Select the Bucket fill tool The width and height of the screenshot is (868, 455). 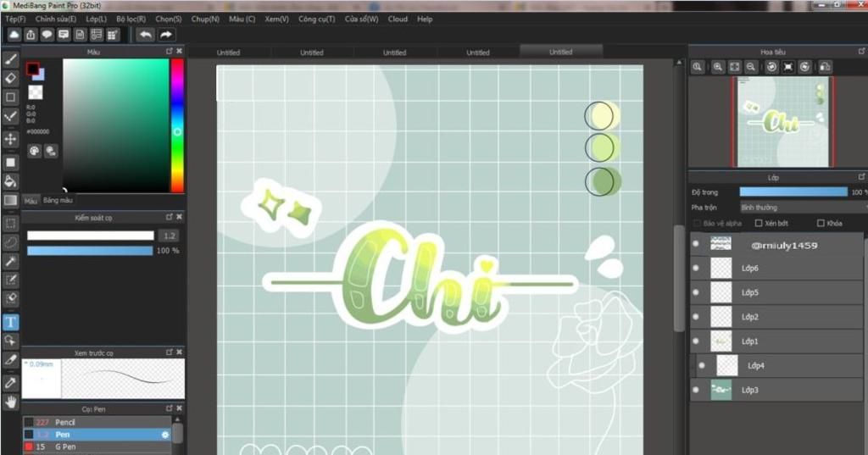pos(10,181)
